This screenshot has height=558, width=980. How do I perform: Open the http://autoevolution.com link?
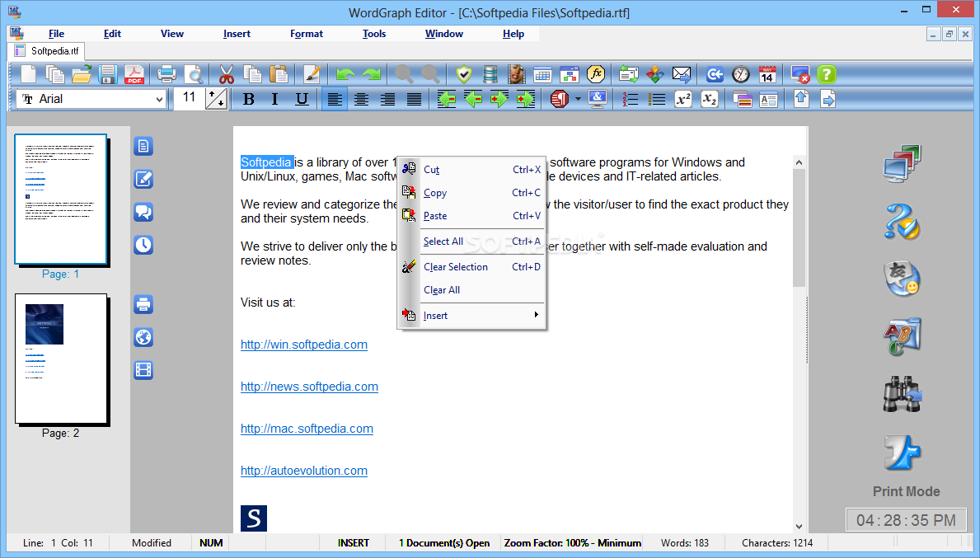[304, 471]
